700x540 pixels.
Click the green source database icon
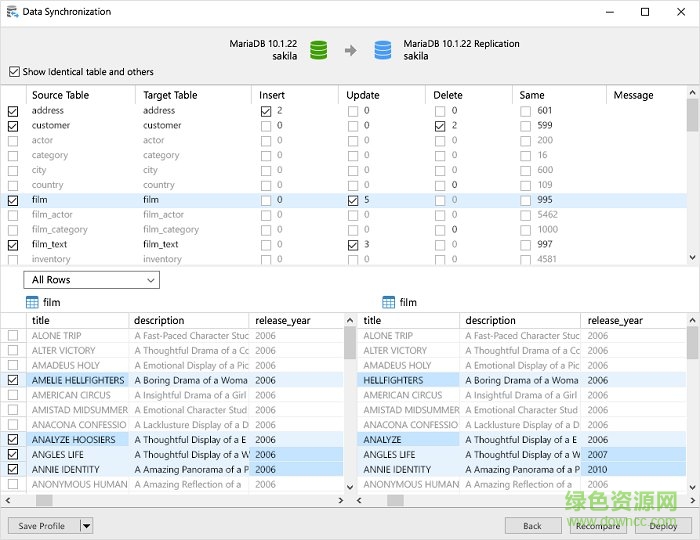tap(318, 49)
